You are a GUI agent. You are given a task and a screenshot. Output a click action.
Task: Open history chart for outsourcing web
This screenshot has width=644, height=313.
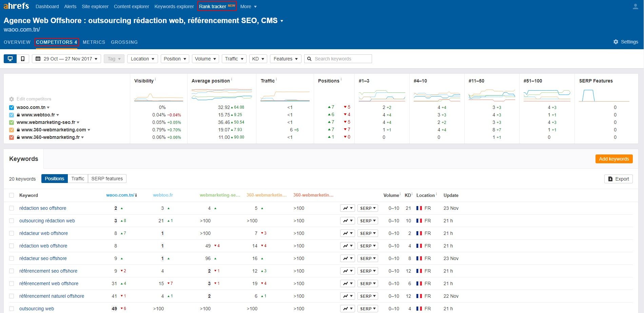pyautogui.click(x=348, y=309)
